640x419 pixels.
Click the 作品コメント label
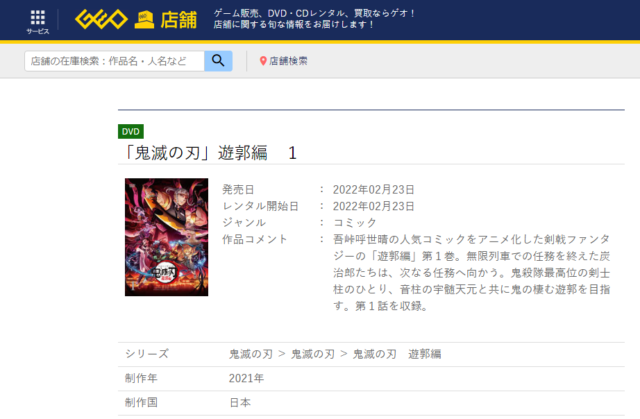click(255, 239)
